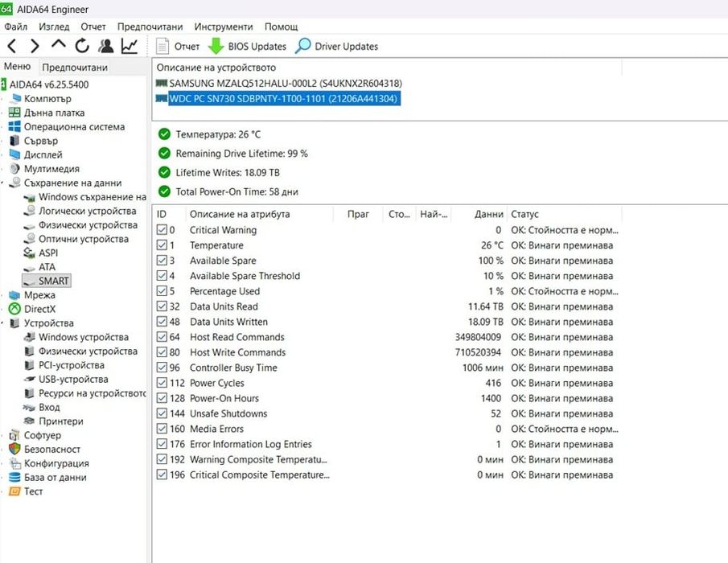The width and height of the screenshot is (728, 563).
Task: Go up one level with the up arrow icon
Action: click(59, 44)
